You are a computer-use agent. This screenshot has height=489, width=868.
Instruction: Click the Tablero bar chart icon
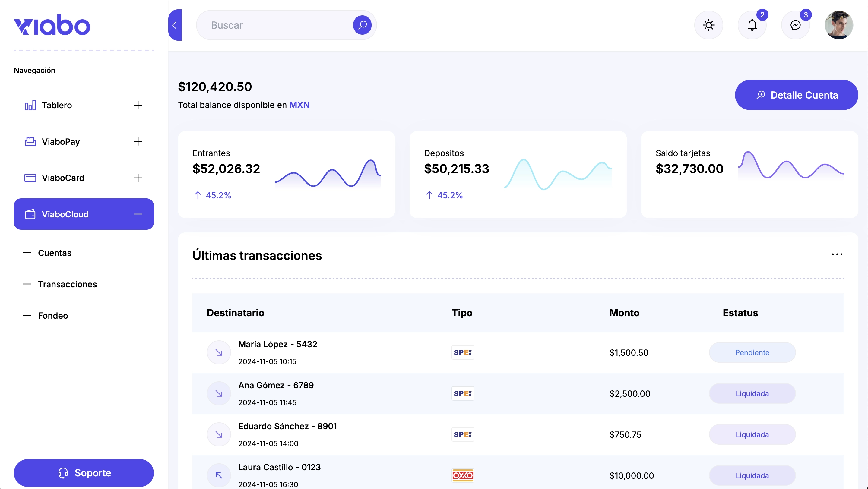pyautogui.click(x=30, y=106)
